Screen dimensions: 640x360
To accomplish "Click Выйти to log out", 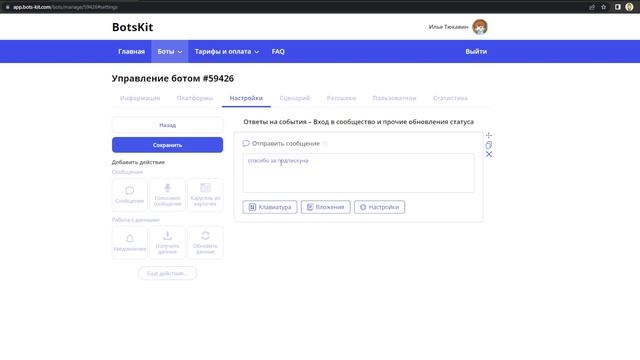I will click(476, 51).
